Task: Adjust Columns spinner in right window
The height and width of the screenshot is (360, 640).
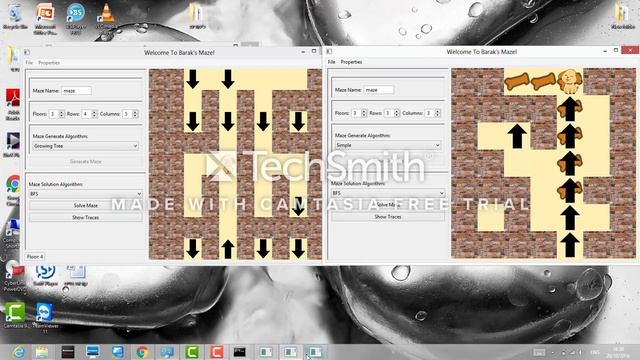Action: pos(433,113)
